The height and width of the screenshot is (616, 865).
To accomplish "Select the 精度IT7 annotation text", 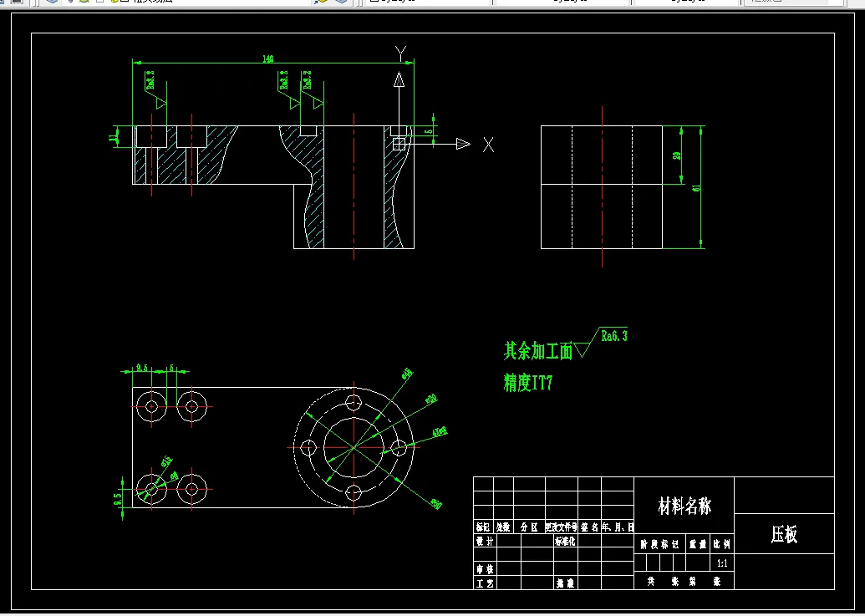I will click(x=528, y=382).
